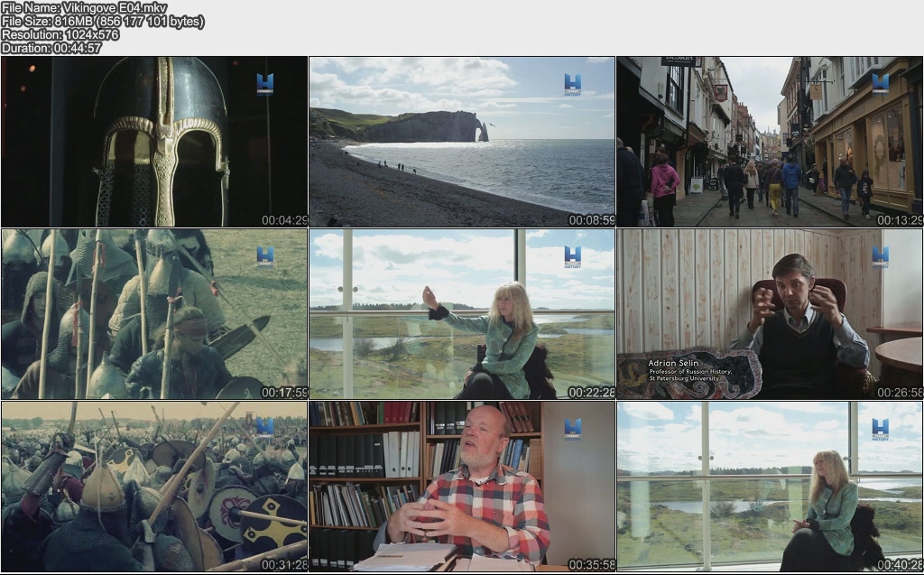Click the History logo on the Adrian Selin frame
924x575 pixels.
(880, 256)
